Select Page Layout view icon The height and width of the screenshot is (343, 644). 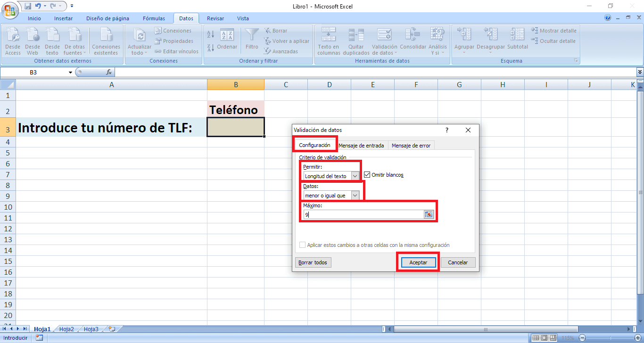(544, 338)
